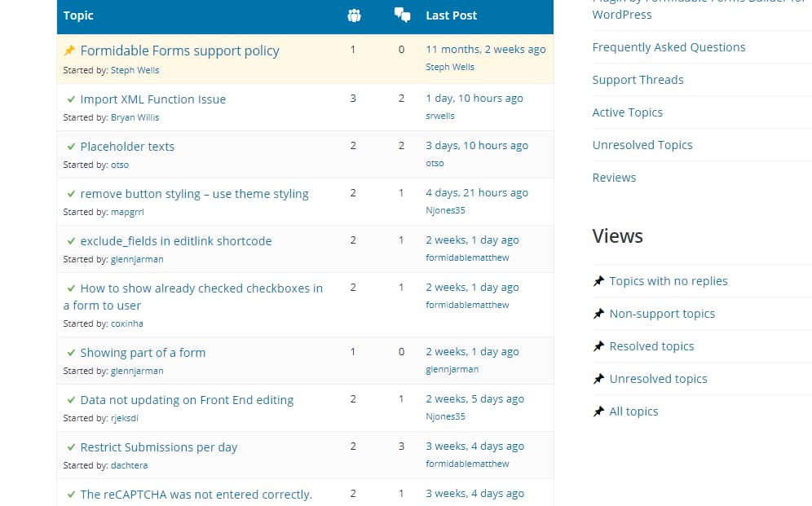The image size is (812, 506).
Task: Click the pin icon on the support policy topic
Action: click(69, 50)
